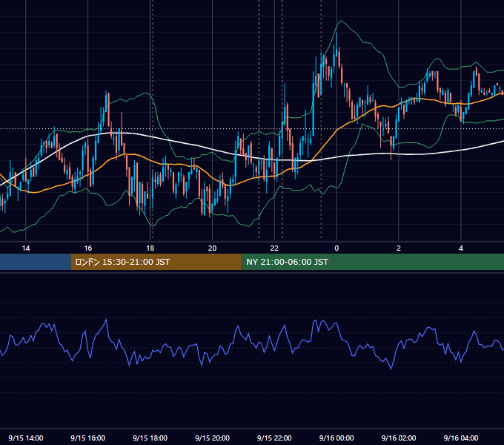Click hour label 14 on price chart axis
The height and width of the screenshot is (445, 504).
pos(26,248)
